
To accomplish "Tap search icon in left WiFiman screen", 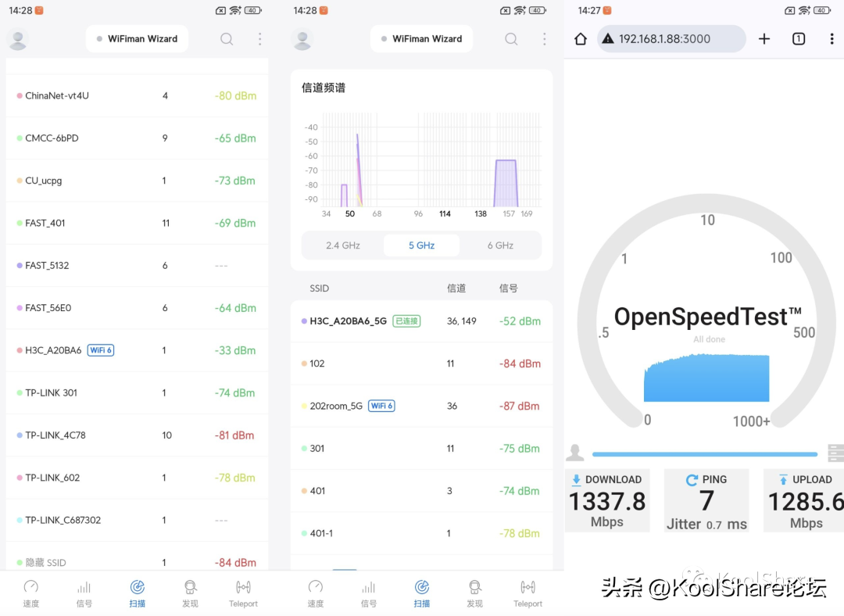I will tap(227, 39).
